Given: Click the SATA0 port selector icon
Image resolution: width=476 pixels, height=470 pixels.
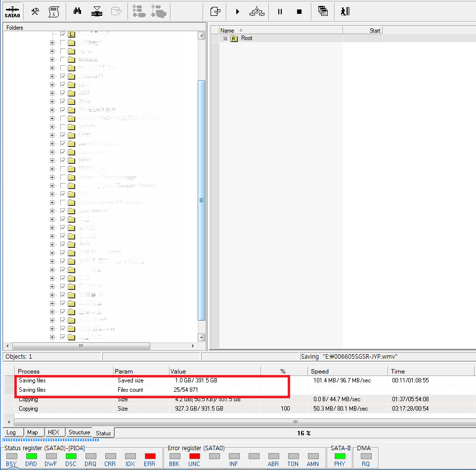Looking at the screenshot, I should 12,12.
